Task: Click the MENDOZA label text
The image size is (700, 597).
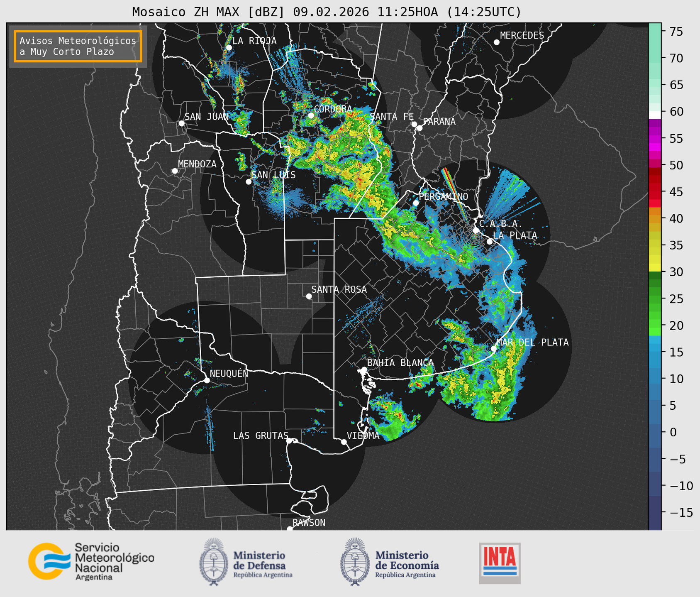Action: [197, 164]
